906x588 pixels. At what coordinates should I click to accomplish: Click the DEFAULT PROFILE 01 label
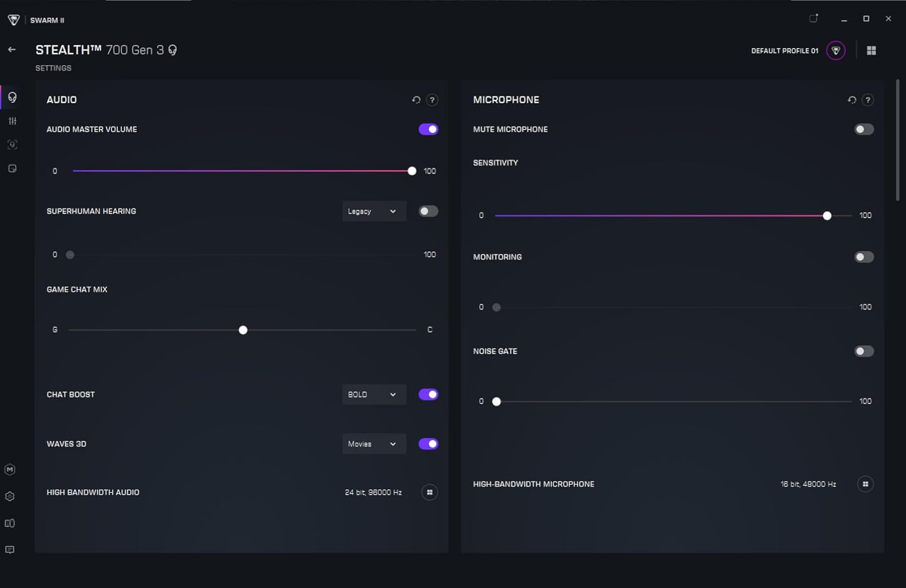click(x=784, y=51)
